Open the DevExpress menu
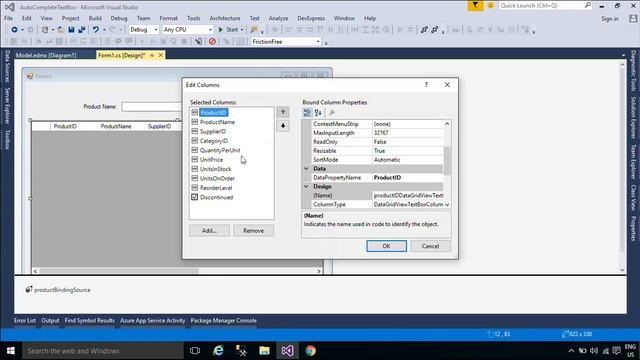Screen dimensions: 640x360 pos(311,18)
